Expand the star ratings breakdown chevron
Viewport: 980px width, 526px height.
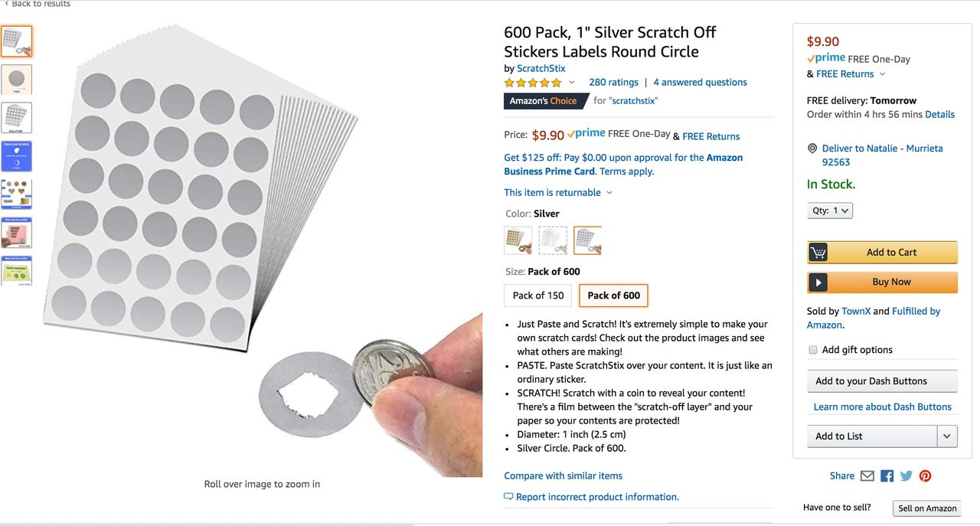571,83
